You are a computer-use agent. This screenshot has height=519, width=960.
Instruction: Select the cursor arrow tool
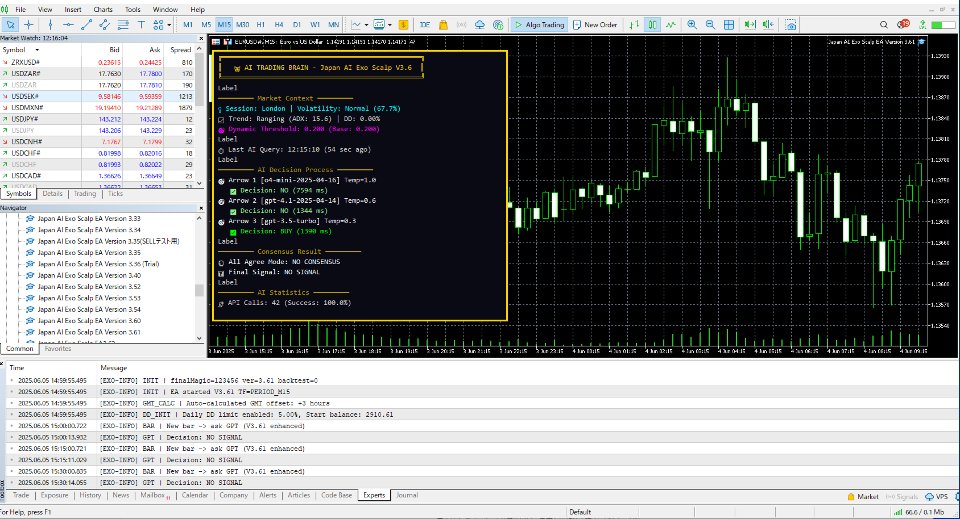[x=10, y=24]
